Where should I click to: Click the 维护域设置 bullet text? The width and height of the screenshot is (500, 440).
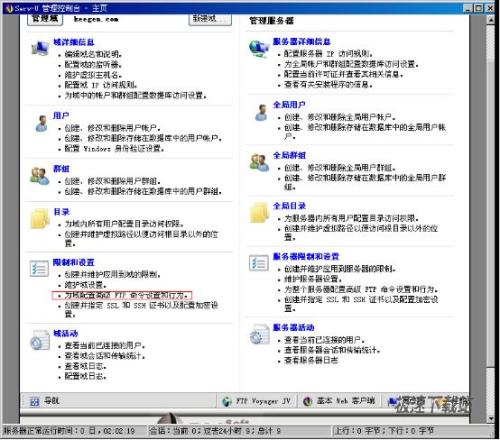85,285
